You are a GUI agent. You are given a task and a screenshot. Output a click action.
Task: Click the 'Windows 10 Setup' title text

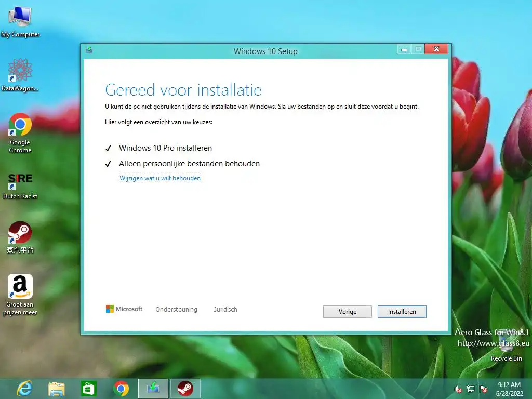(265, 51)
